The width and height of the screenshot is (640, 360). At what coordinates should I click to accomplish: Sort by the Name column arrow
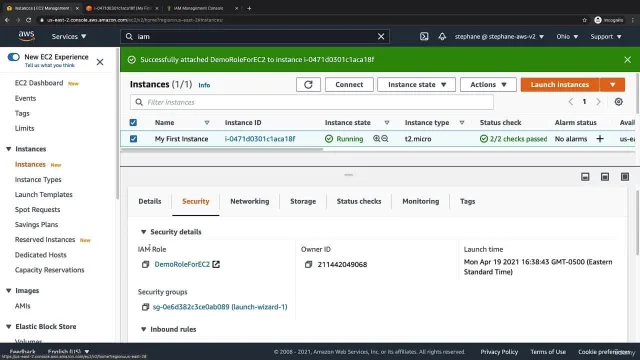[x=207, y=122]
